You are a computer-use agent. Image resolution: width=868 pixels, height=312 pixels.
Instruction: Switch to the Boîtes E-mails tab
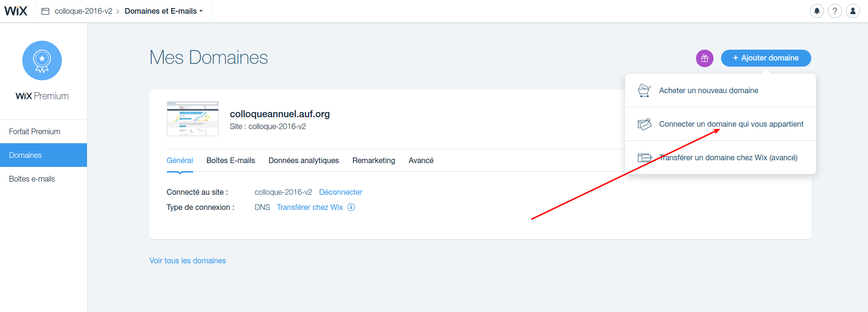[231, 160]
